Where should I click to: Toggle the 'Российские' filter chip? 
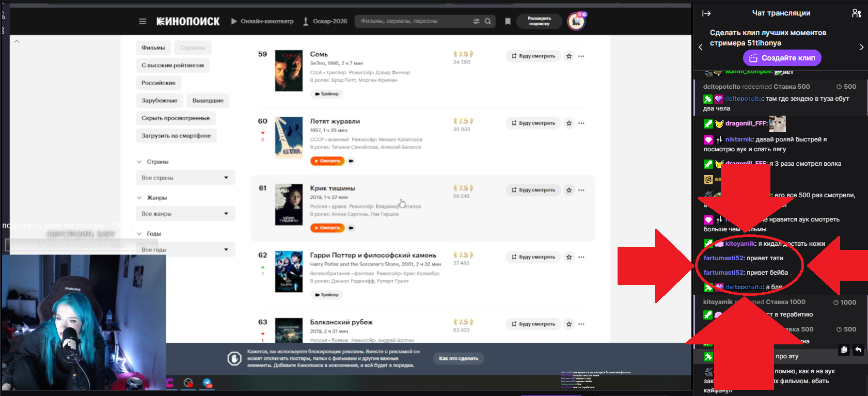159,83
